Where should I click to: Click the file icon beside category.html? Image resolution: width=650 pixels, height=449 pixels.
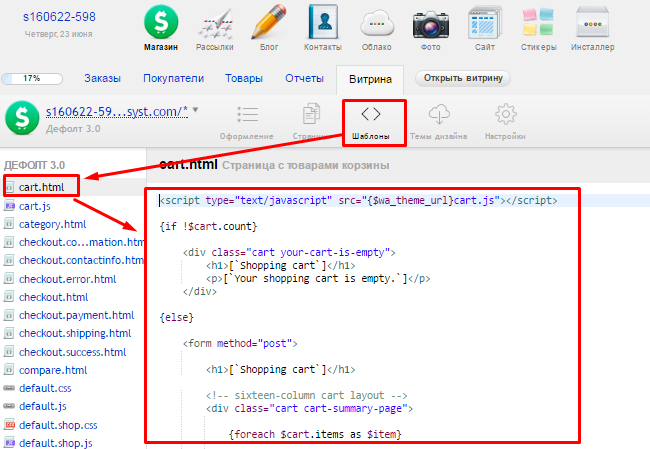pyautogui.click(x=9, y=224)
